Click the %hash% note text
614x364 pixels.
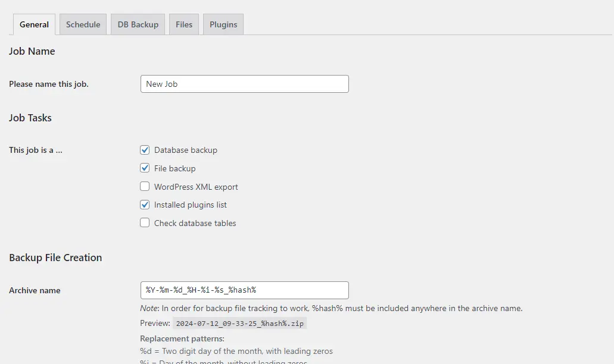point(331,308)
